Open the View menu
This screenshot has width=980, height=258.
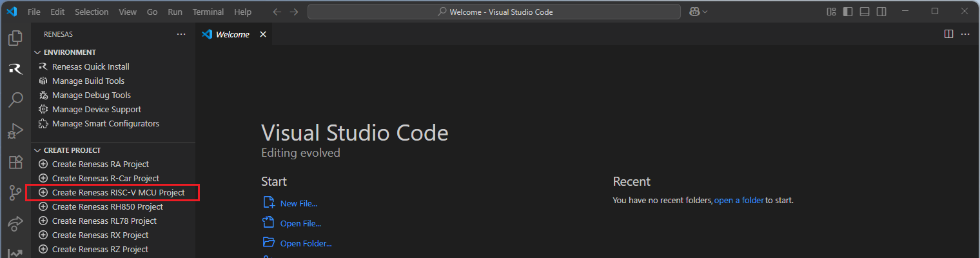click(x=128, y=12)
